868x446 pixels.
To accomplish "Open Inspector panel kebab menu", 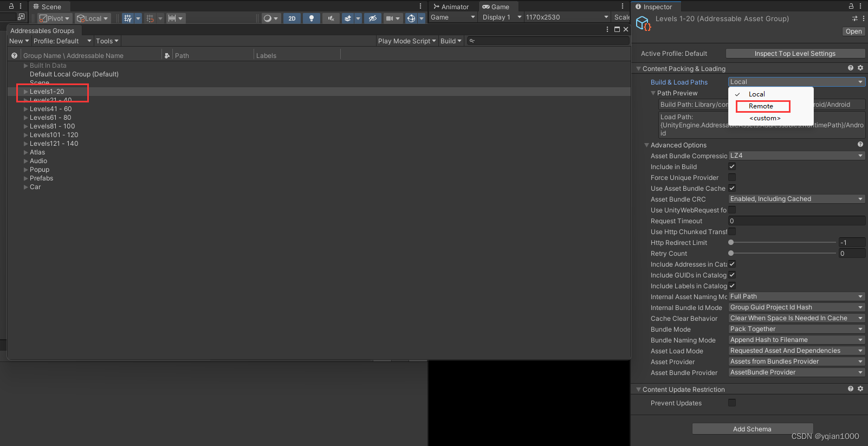I will tap(860, 6).
